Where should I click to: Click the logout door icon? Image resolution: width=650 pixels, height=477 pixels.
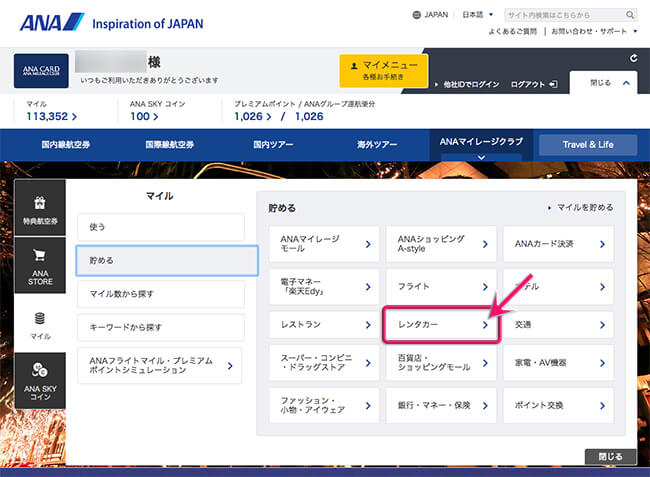553,85
